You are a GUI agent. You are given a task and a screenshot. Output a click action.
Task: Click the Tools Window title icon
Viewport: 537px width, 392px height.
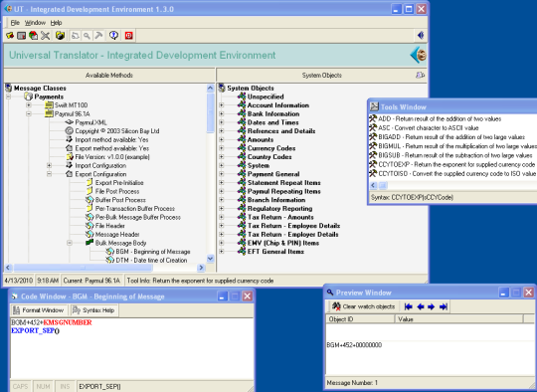click(374, 106)
